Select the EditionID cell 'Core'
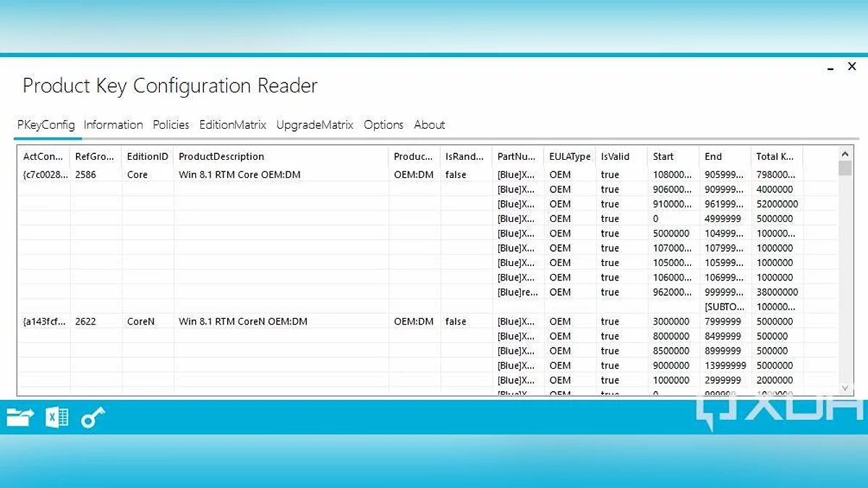868x488 pixels. 137,175
